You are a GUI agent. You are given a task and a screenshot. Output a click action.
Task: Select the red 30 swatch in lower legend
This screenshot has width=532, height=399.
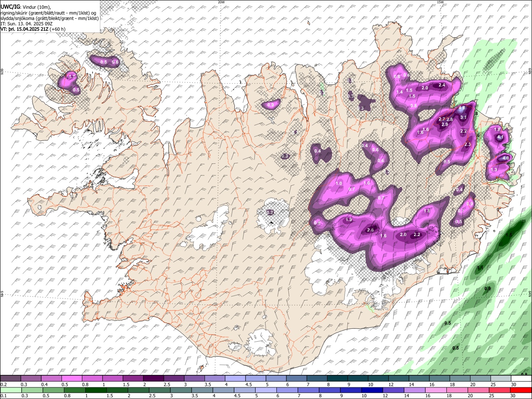click(x=521, y=390)
